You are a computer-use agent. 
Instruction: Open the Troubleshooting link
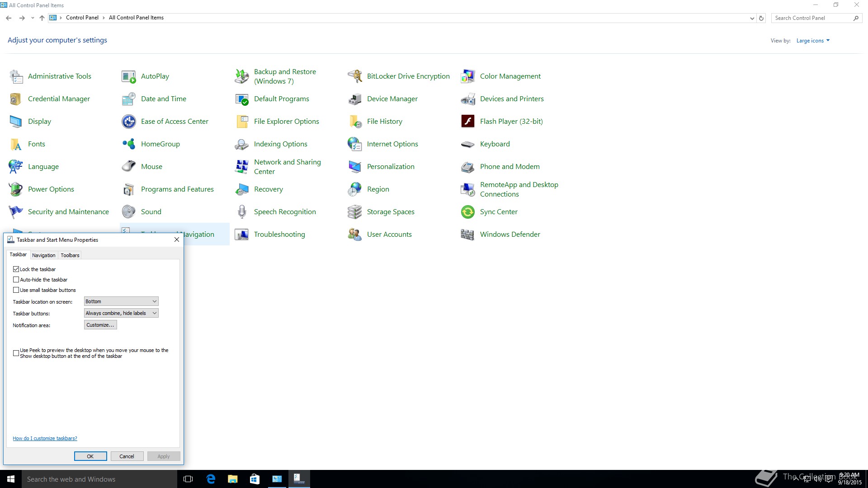click(279, 235)
